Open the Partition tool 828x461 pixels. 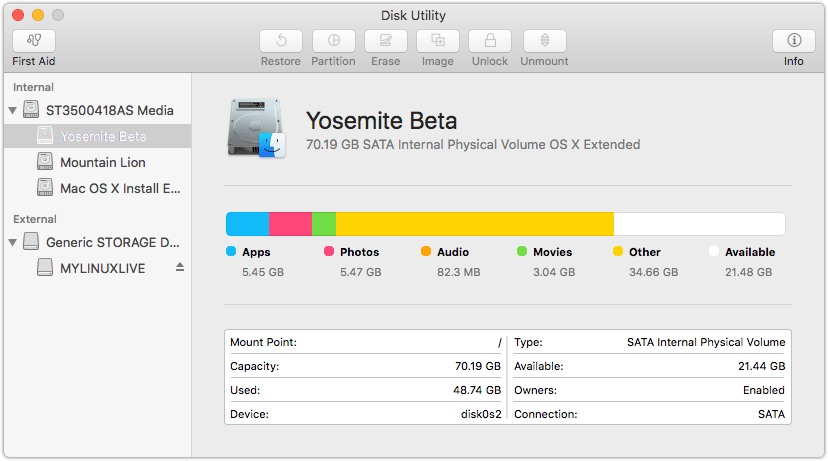333,41
